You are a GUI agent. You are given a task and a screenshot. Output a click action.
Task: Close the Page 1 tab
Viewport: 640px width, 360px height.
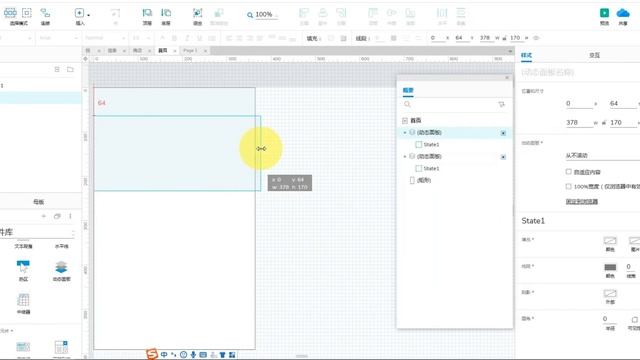[206, 51]
